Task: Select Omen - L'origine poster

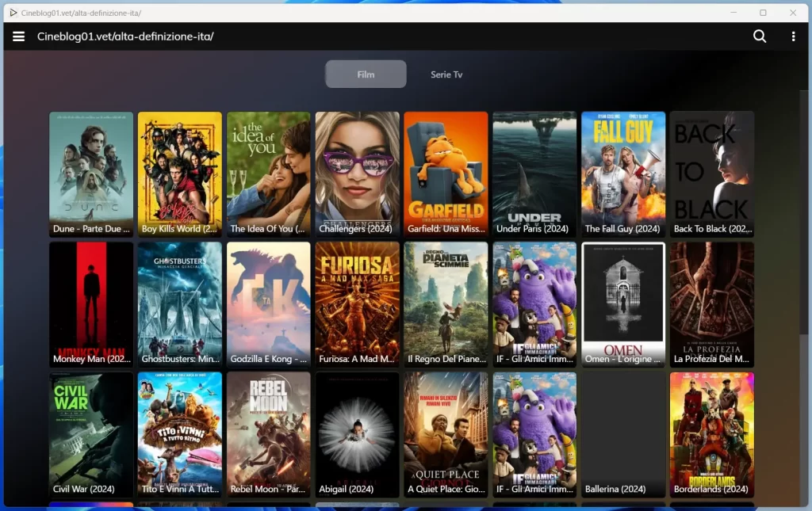Action: [623, 305]
